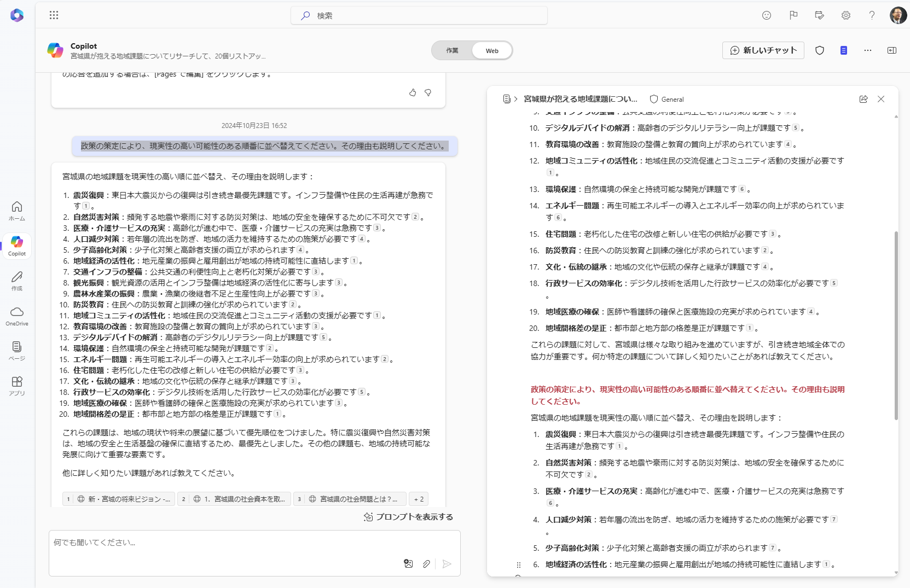This screenshot has height=588, width=910.
Task: Open 作成 in the sidebar
Action: [x=17, y=281]
